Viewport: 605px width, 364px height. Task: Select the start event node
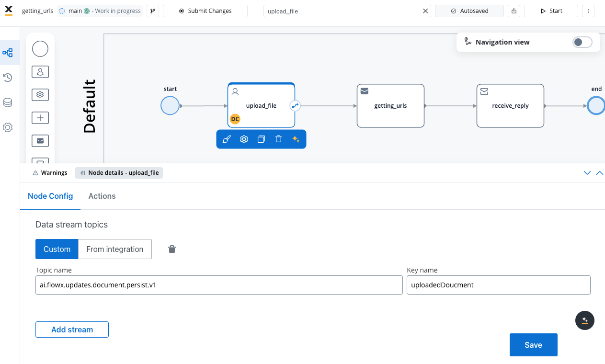pos(170,105)
